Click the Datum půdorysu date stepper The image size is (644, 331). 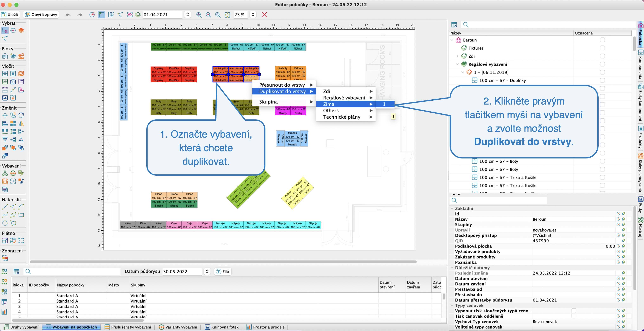point(207,271)
